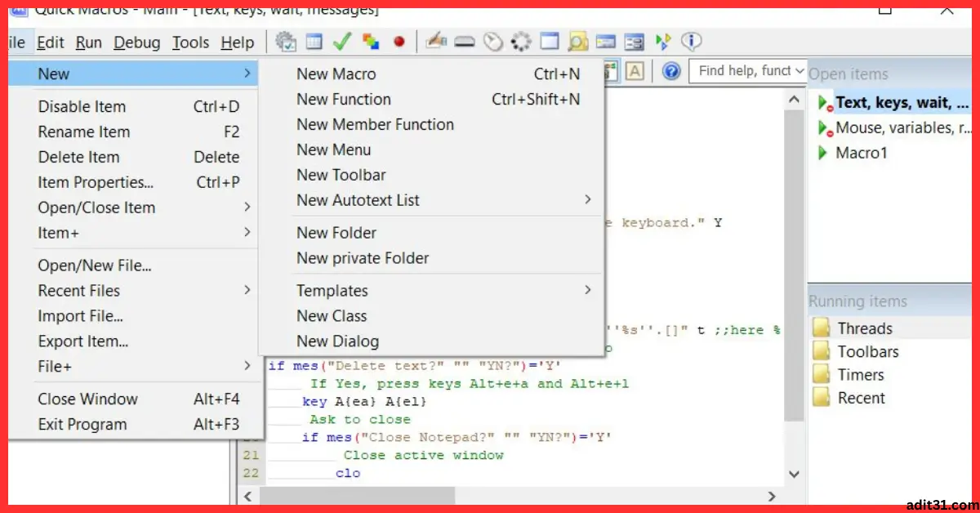The width and height of the screenshot is (980, 513).
Task: Click horizontal scrollbar right arrow
Action: pyautogui.click(x=772, y=496)
